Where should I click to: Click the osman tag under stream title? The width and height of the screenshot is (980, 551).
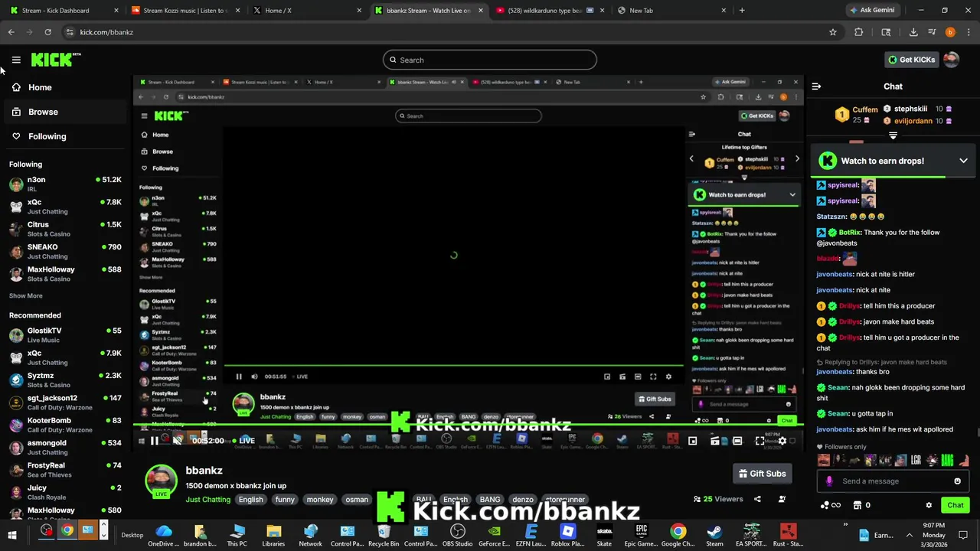(357, 500)
